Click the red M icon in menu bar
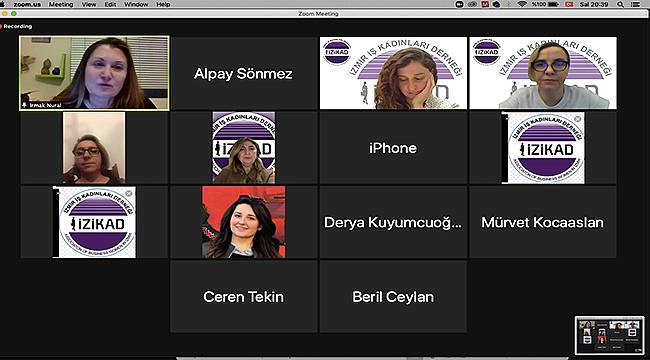Image resolution: width=650 pixels, height=360 pixels. click(485, 4)
